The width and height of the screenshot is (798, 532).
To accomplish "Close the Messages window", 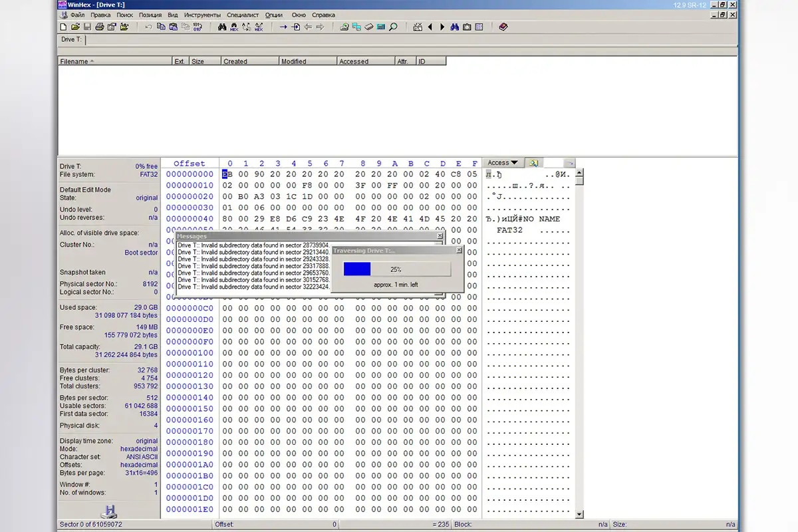I will tap(440, 236).
